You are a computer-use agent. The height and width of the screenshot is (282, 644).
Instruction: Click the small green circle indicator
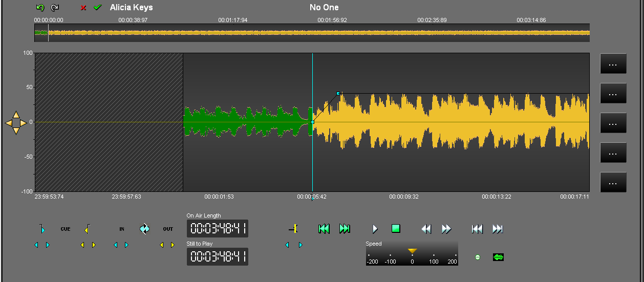478,257
